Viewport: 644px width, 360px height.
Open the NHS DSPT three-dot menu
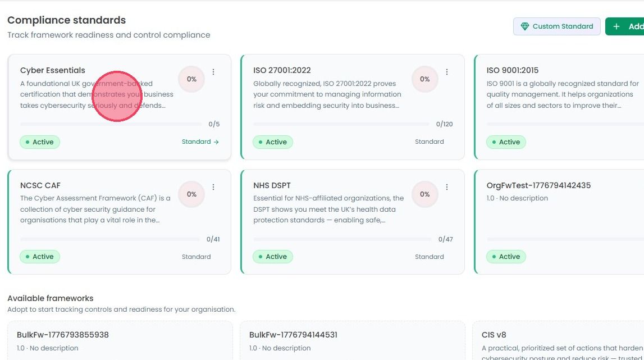[447, 187]
